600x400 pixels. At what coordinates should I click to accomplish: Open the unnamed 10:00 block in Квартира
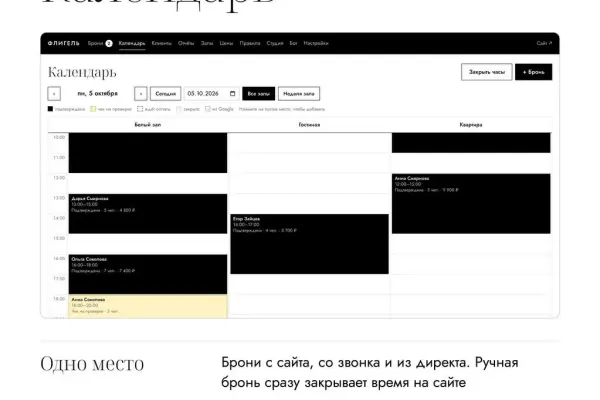click(471, 143)
